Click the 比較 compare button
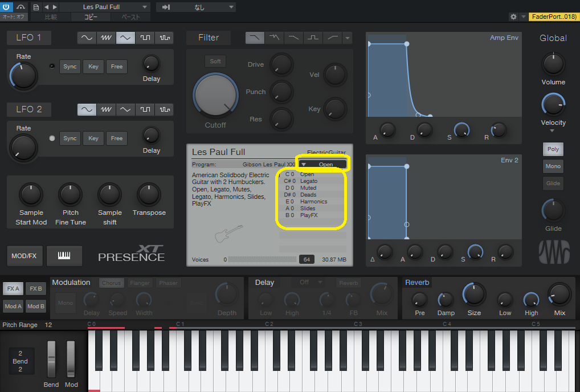The height and width of the screenshot is (392, 580). (51, 17)
